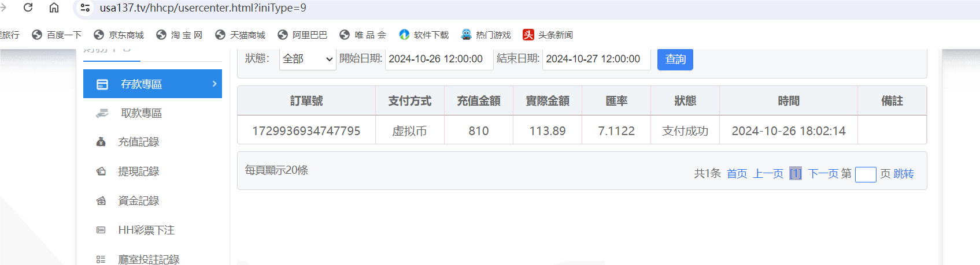
Task: Click the 2024-10-26 18:02:14 time cell
Action: click(789, 131)
